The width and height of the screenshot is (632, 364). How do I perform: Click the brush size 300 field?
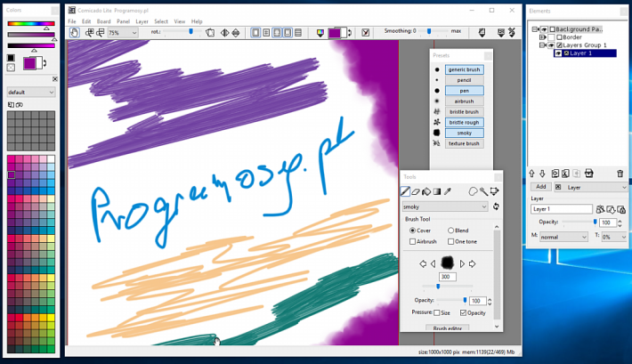tap(448, 277)
